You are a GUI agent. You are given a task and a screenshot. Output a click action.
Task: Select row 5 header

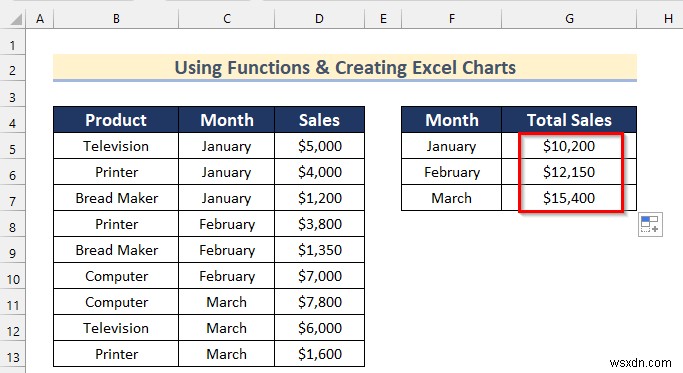point(13,146)
